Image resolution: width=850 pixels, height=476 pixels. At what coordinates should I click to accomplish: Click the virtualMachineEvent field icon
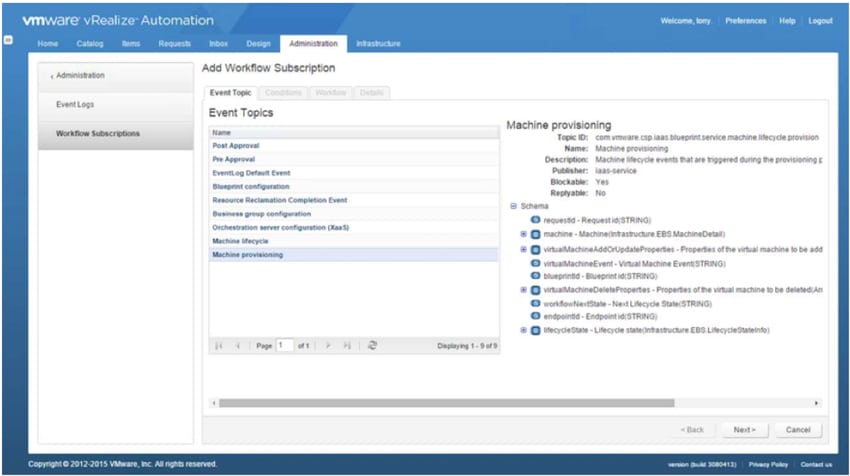(x=535, y=263)
